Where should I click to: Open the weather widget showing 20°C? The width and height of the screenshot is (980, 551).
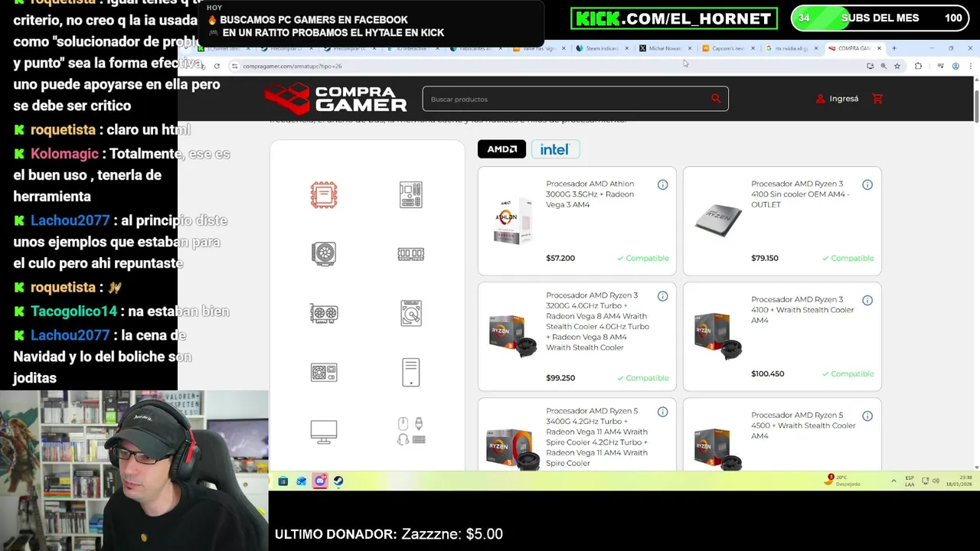point(843,481)
